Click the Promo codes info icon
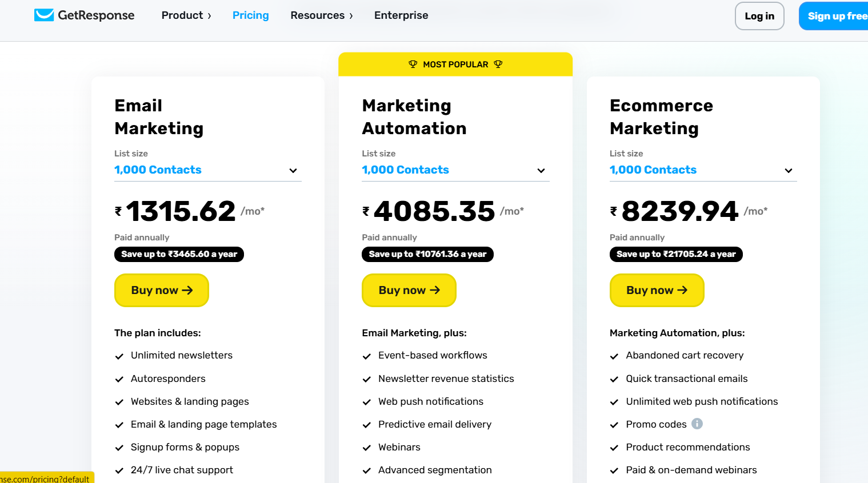This screenshot has width=868, height=483. point(697,424)
